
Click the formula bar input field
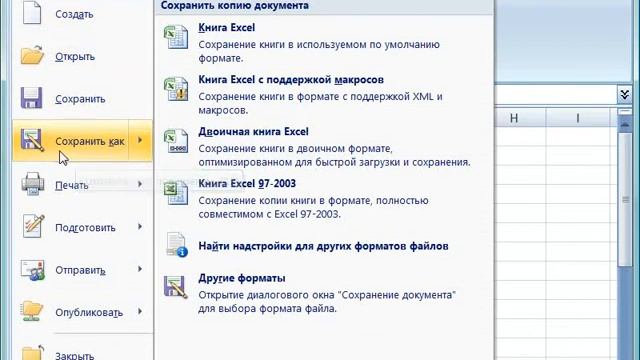coord(556,95)
